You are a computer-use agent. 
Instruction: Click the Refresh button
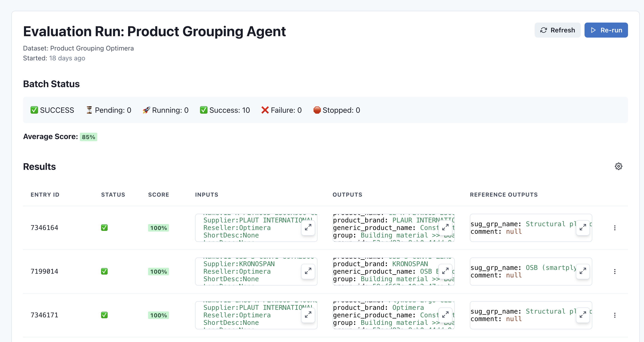(x=557, y=30)
